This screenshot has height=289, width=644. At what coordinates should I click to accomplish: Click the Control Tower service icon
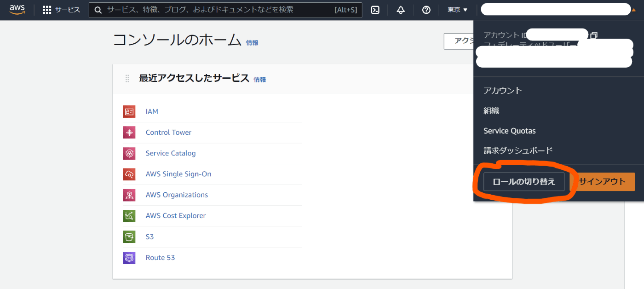point(129,133)
